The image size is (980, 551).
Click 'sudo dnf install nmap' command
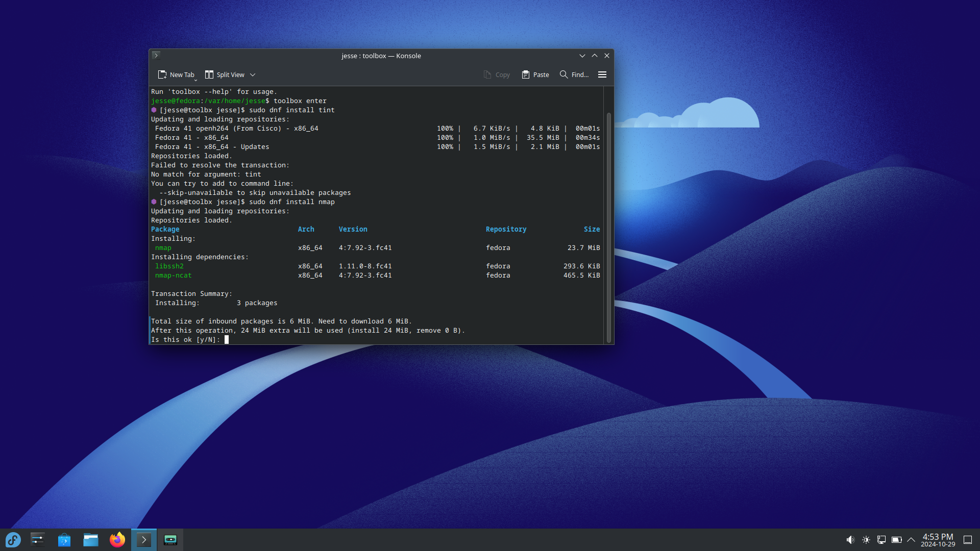point(292,202)
